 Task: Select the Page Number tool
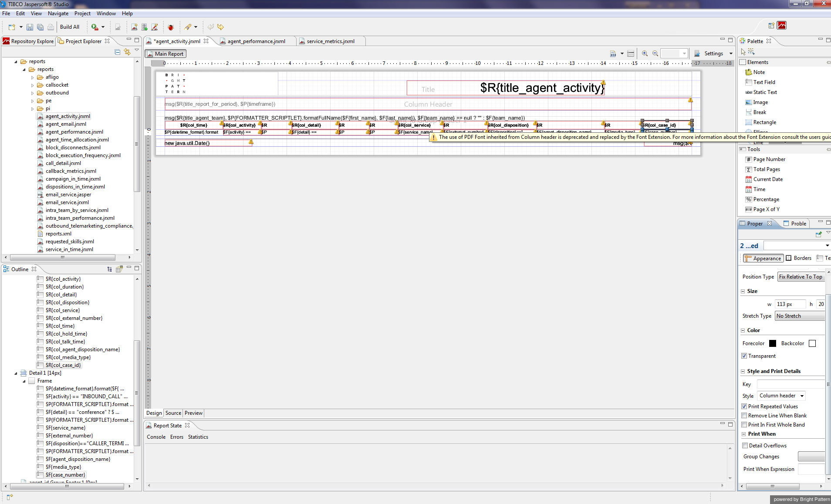pos(766,159)
